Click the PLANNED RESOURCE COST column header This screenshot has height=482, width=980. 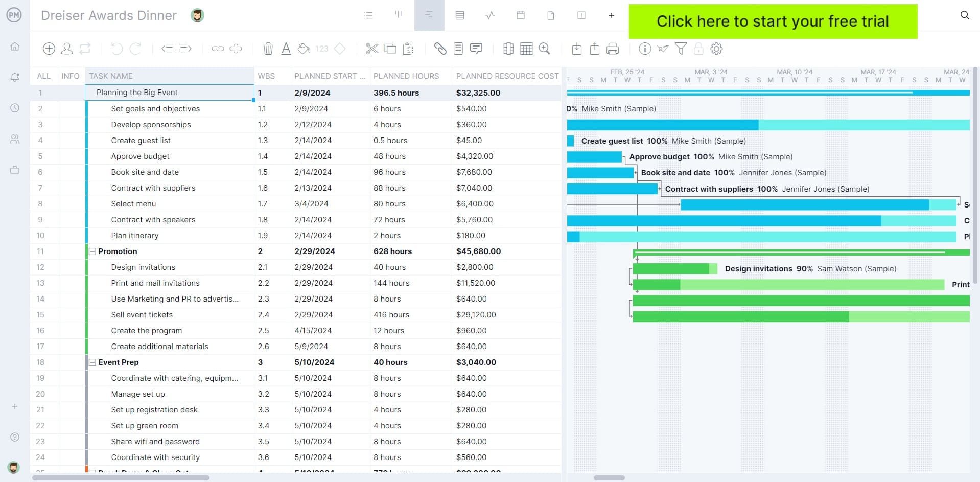point(507,76)
